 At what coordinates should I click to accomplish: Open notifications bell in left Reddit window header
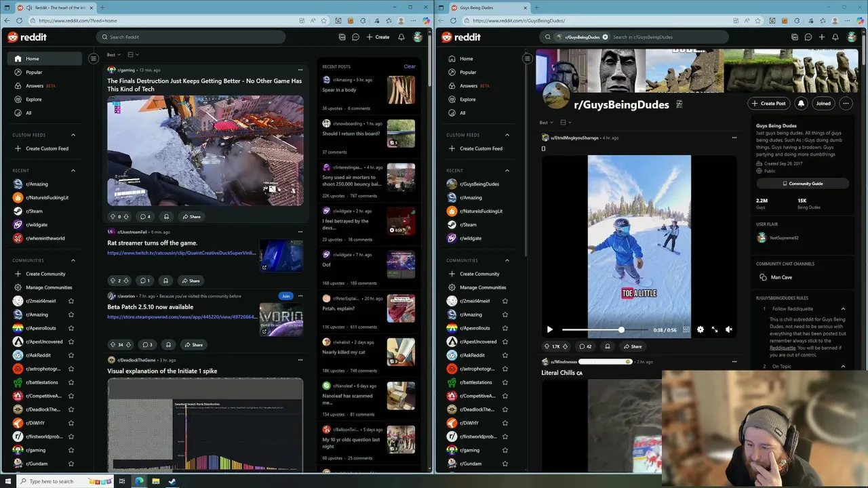[x=401, y=37]
